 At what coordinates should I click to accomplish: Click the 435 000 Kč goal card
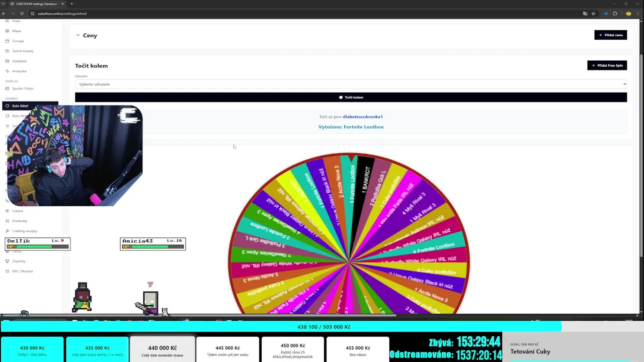[x=97, y=349]
